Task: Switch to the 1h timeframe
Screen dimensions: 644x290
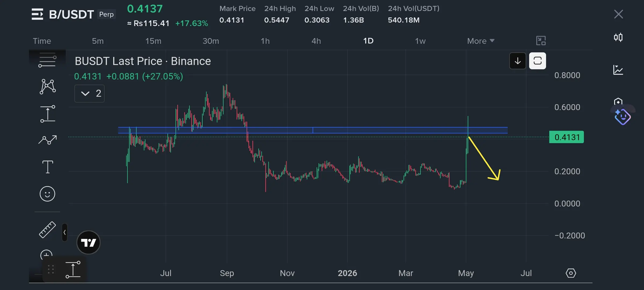Action: (265, 41)
